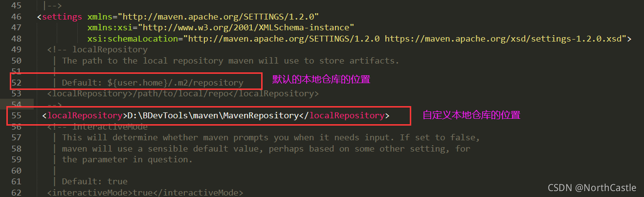Click the "Default: ${user.home}/.m2/repository" text
This screenshot has height=197, width=644.
(153, 83)
